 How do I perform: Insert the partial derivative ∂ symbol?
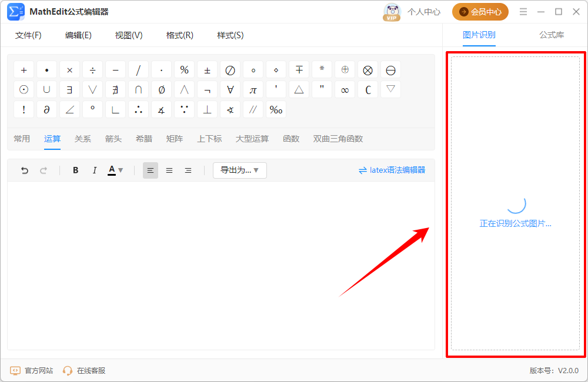click(46, 109)
